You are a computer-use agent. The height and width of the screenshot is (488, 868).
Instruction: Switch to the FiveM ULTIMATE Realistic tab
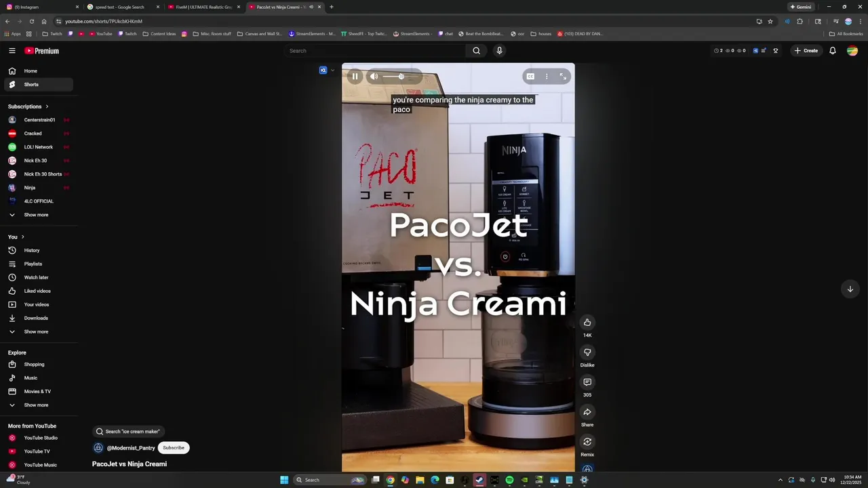203,7
